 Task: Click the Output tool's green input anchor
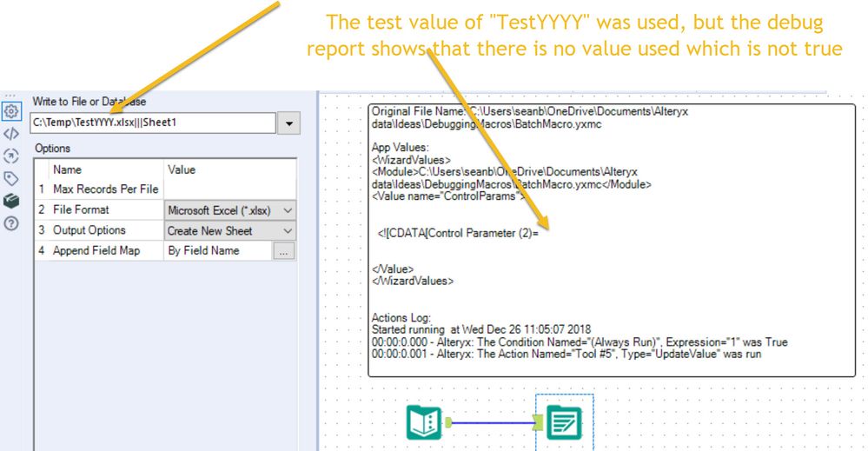538,423
